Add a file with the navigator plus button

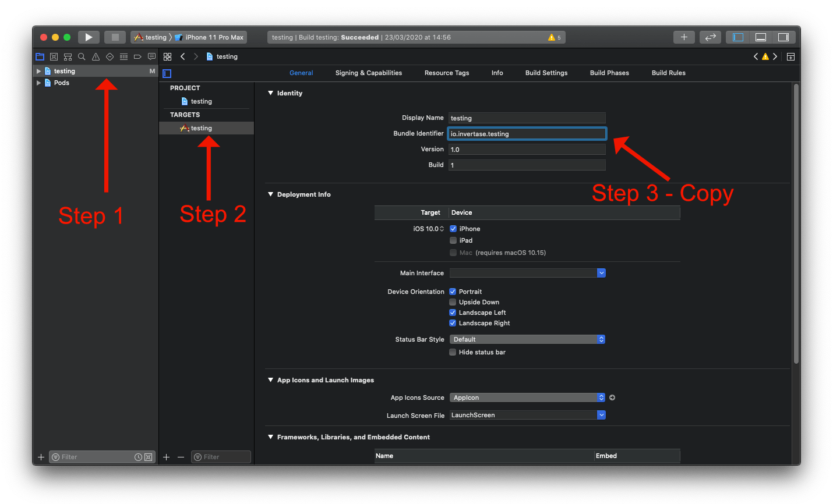[41, 457]
